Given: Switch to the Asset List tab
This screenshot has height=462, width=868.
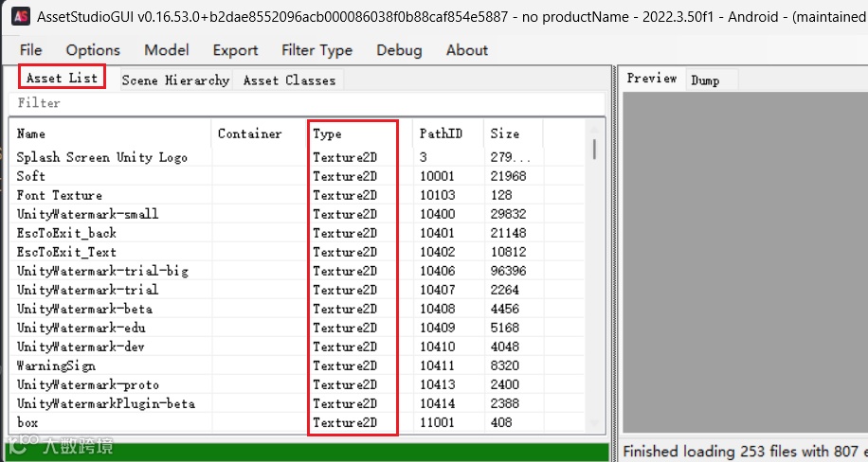Looking at the screenshot, I should click(62, 78).
